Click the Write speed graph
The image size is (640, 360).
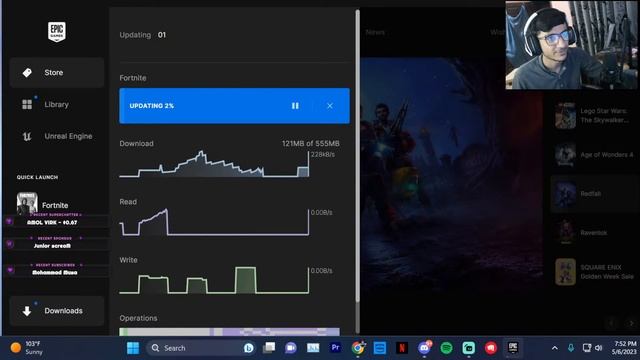[x=214, y=280]
